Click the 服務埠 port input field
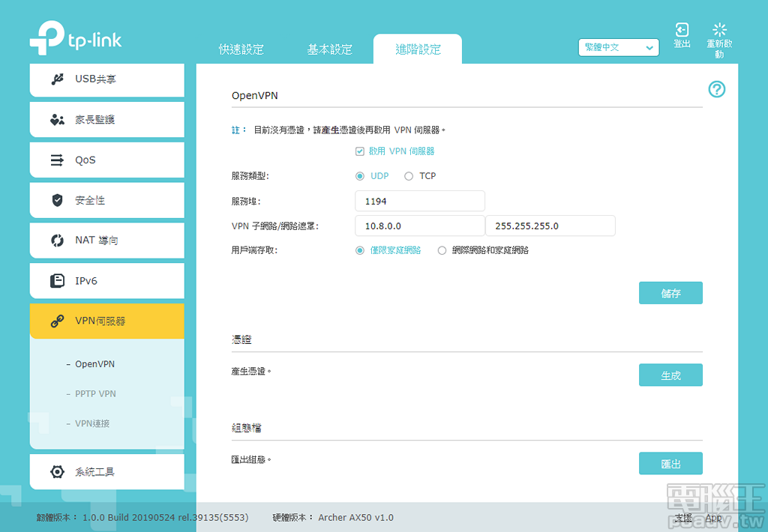This screenshot has width=768, height=532. (x=419, y=201)
